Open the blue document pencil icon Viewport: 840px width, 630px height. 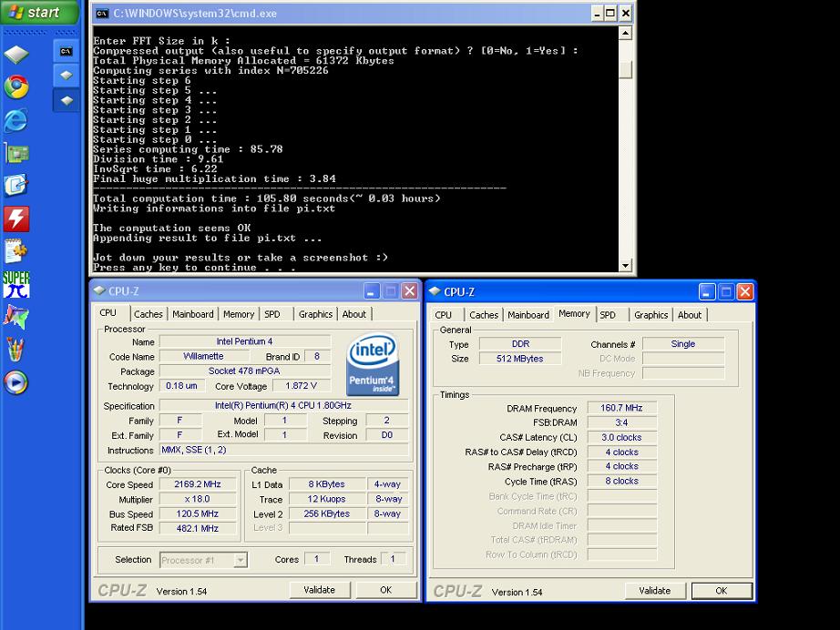16,185
